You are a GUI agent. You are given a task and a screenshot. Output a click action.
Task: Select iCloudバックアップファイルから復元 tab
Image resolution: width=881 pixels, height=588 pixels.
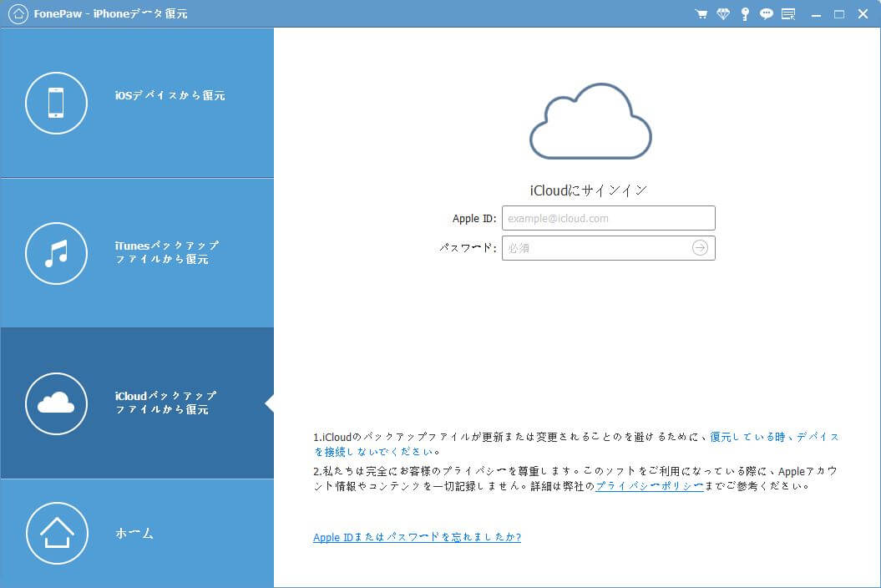coord(137,403)
